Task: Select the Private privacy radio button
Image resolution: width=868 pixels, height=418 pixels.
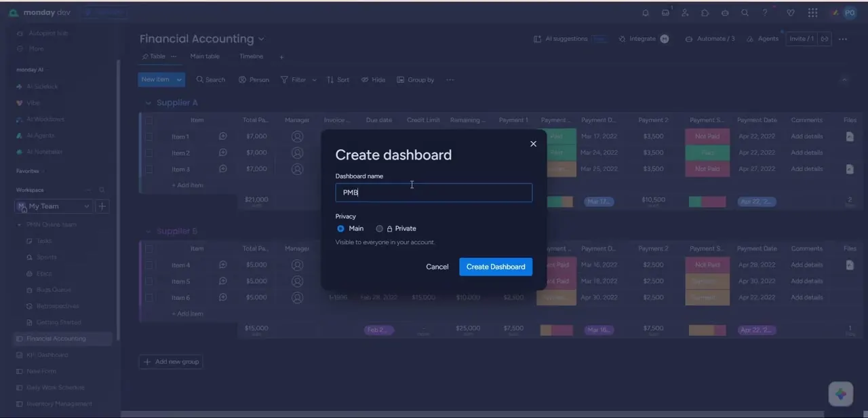Action: (380, 229)
